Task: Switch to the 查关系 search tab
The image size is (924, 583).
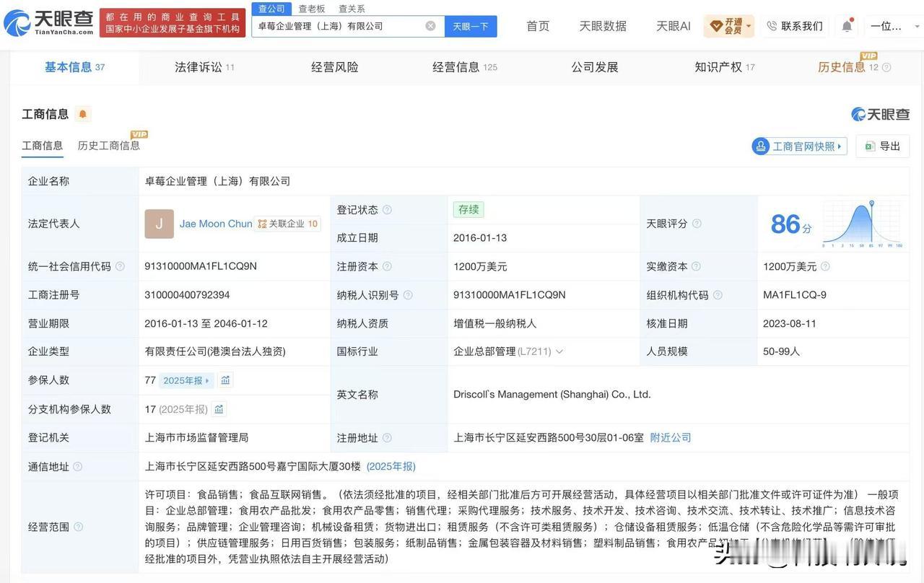Action: [352, 9]
